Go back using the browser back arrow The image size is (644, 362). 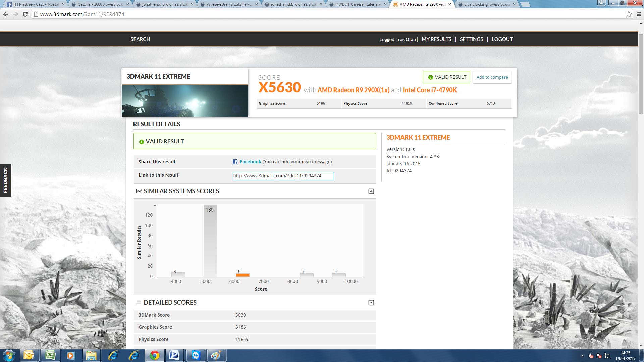6,14
